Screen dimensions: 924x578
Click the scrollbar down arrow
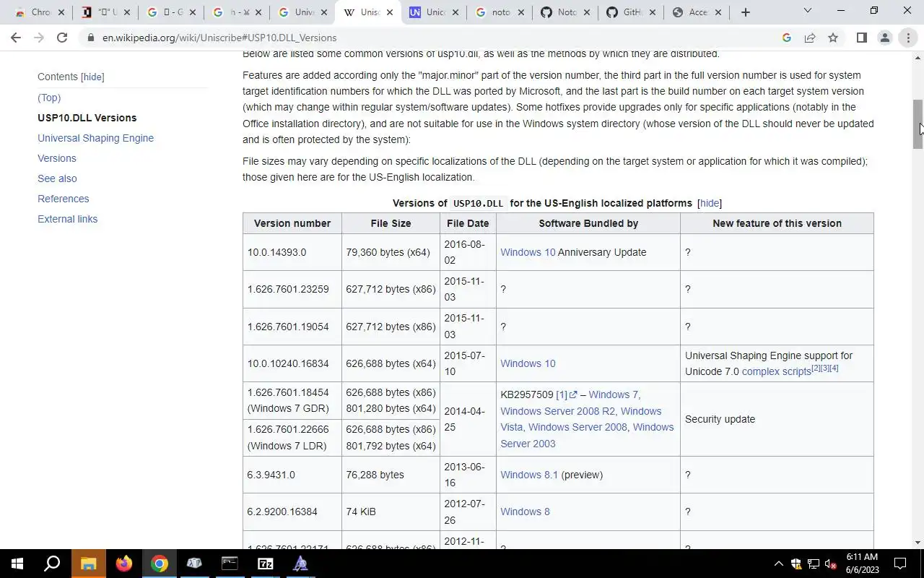tap(918, 543)
